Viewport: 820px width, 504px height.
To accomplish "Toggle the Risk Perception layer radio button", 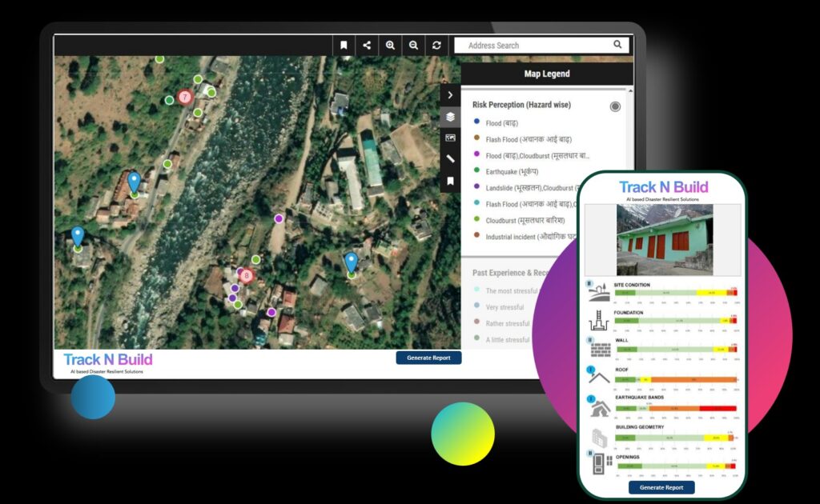I will (615, 106).
